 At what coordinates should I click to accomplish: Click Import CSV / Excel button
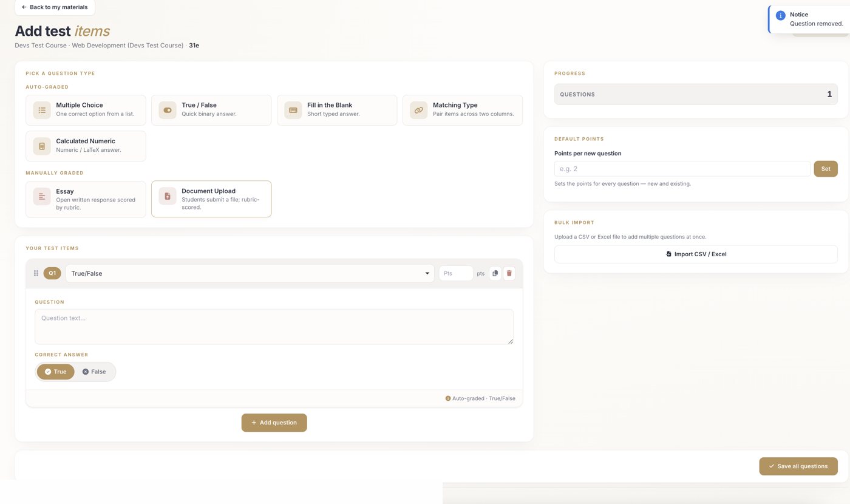(x=696, y=254)
